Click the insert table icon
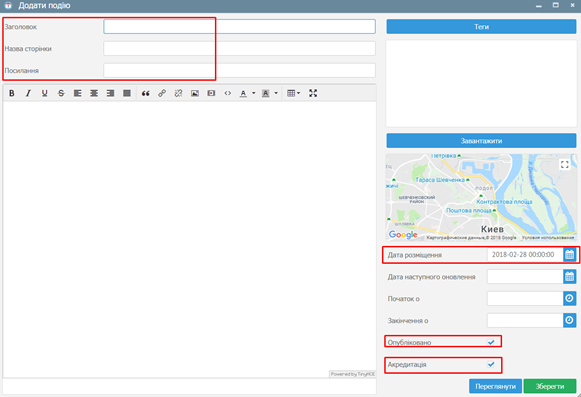The width and height of the screenshot is (581, 397). tap(291, 93)
